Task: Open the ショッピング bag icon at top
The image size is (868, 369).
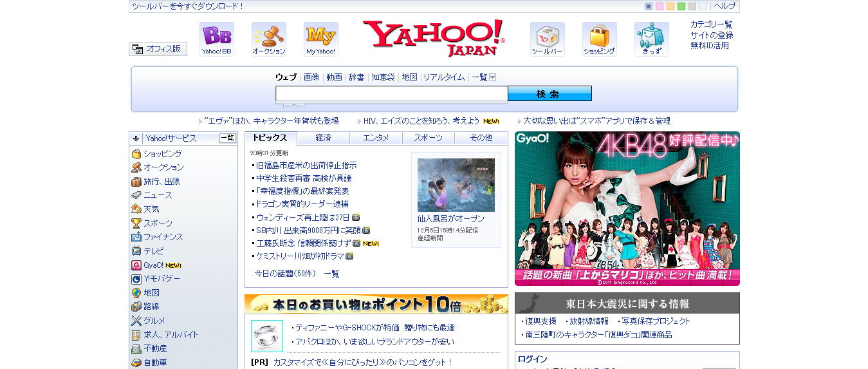Action: (600, 39)
